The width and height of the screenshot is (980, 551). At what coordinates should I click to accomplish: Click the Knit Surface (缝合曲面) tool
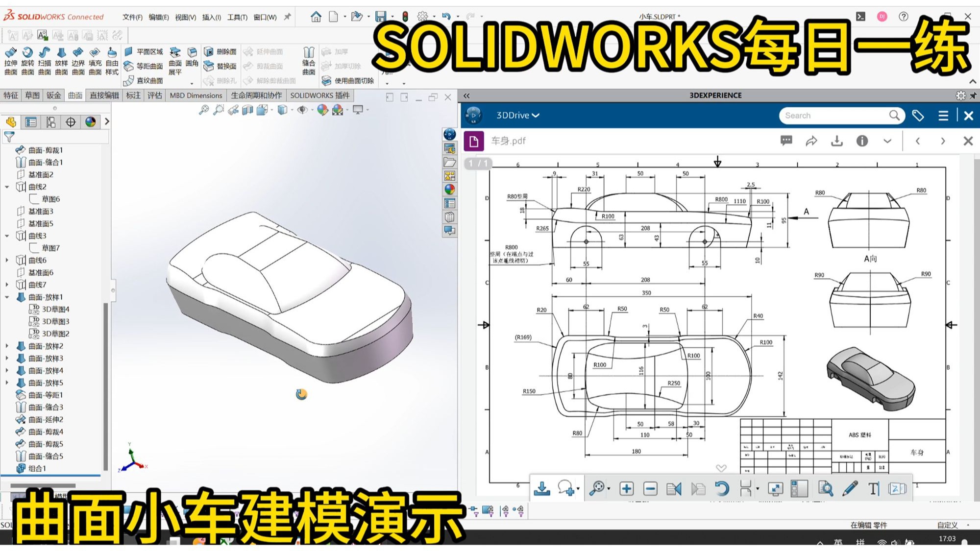309,61
